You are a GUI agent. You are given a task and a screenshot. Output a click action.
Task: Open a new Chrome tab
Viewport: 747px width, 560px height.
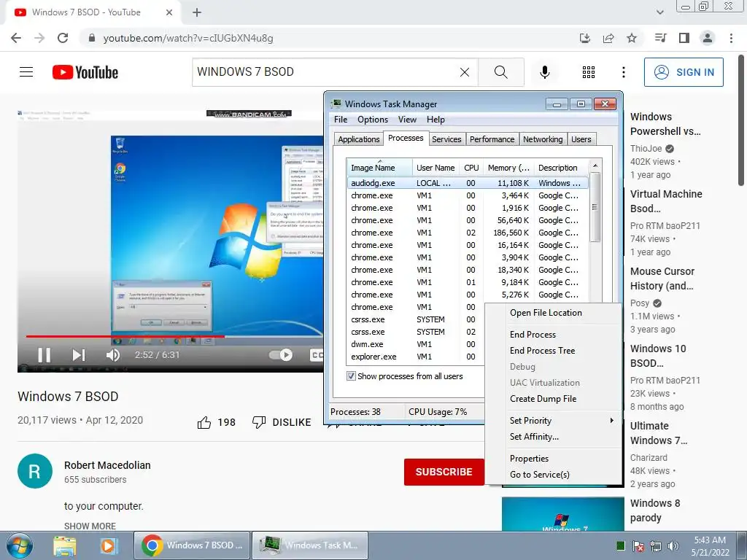(x=197, y=12)
